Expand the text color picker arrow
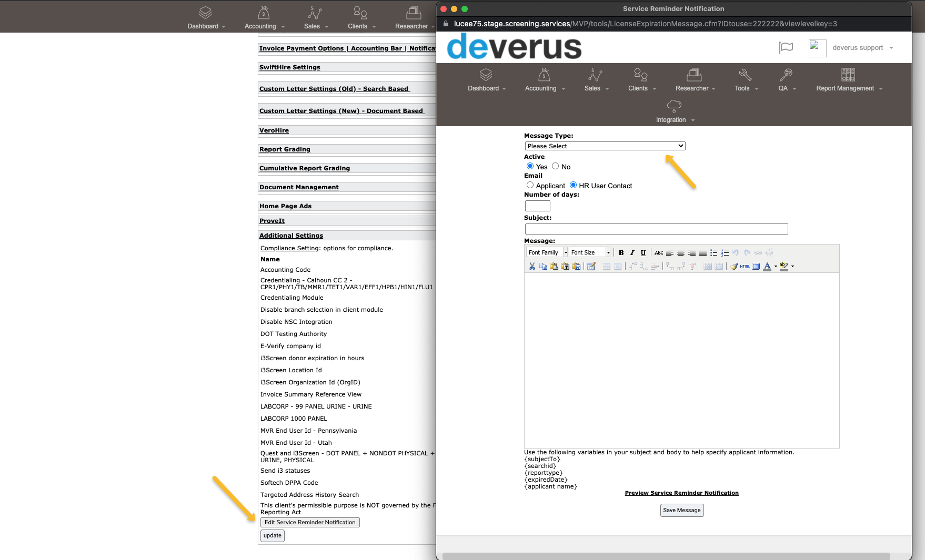 [x=776, y=266]
